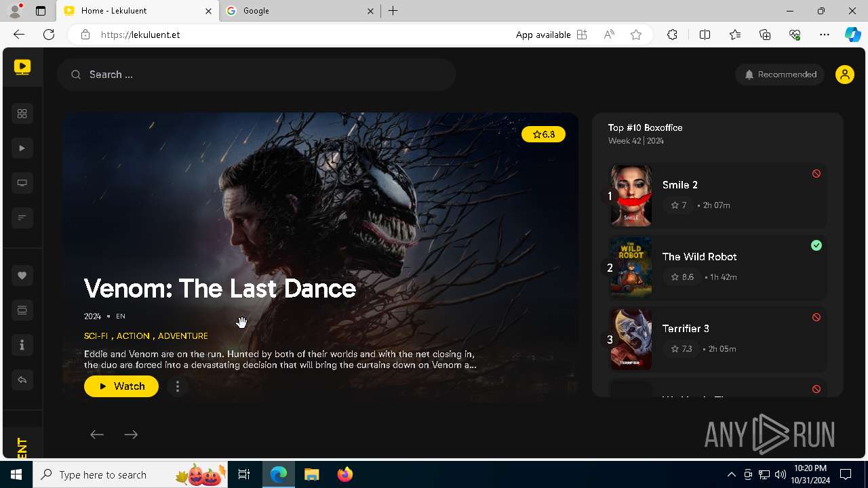
Task: Click the Lekuluent yellow logo icon
Action: [x=22, y=67]
